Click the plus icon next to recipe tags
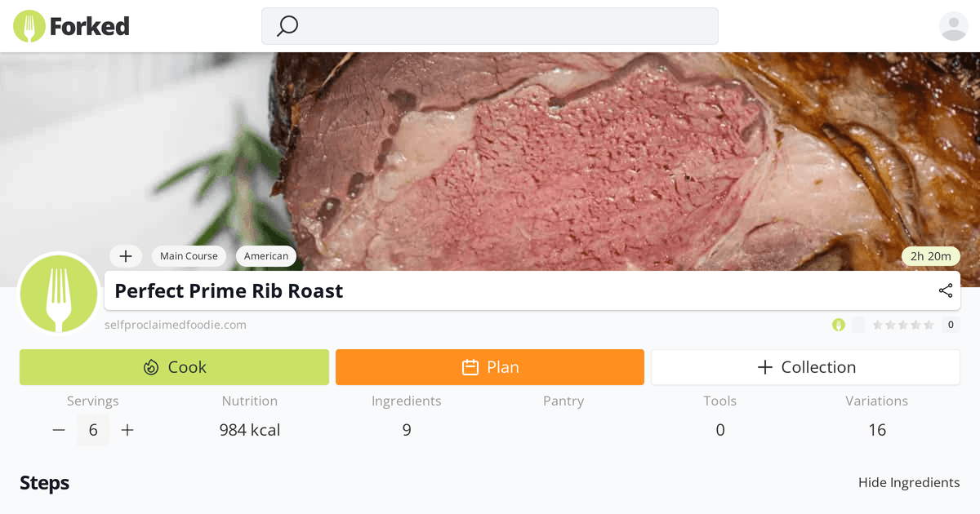Image resolution: width=980 pixels, height=514 pixels. click(x=126, y=256)
